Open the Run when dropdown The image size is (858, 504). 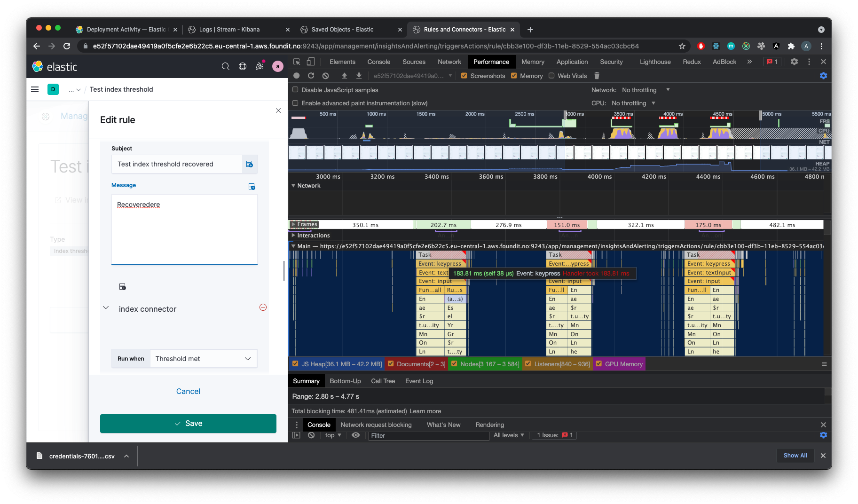(x=204, y=359)
